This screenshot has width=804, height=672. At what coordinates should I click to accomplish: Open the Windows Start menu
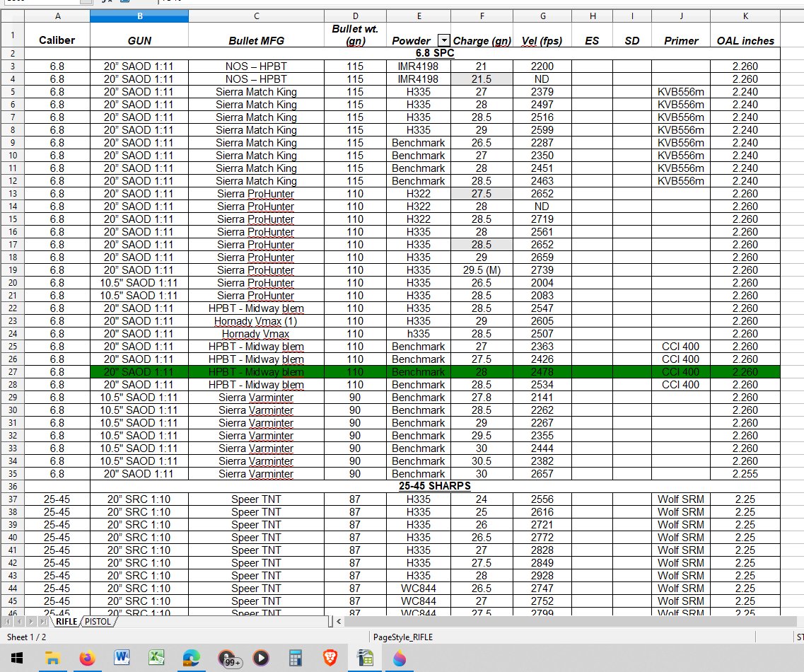point(17,658)
